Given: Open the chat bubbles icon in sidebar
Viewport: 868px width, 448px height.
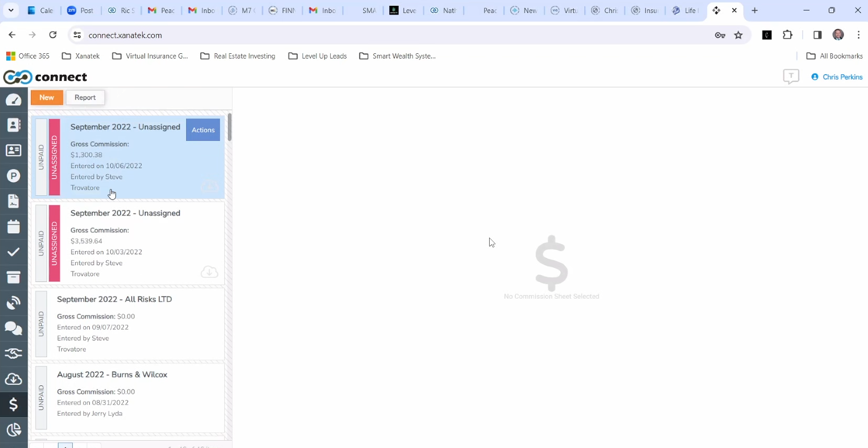Looking at the screenshot, I should pyautogui.click(x=14, y=328).
